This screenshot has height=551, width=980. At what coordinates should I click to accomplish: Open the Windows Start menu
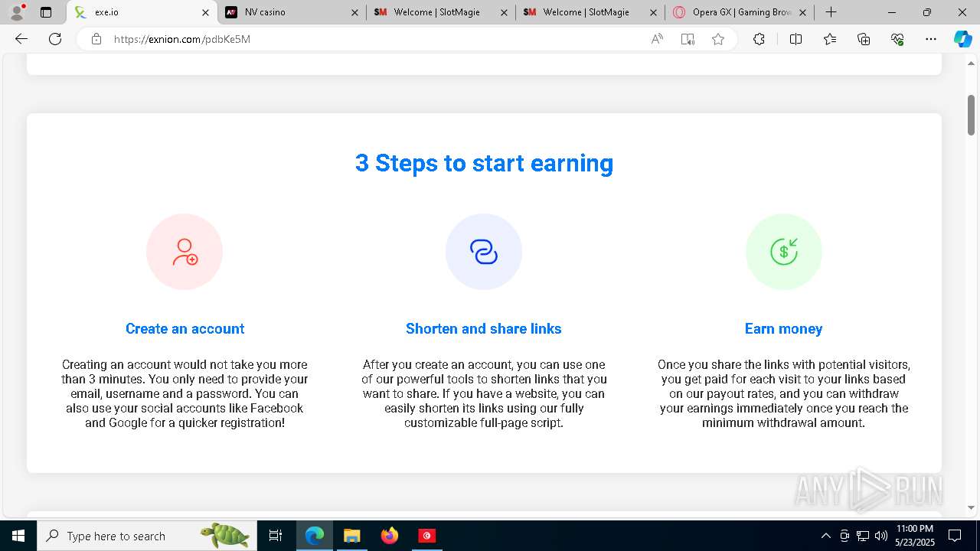click(x=18, y=536)
